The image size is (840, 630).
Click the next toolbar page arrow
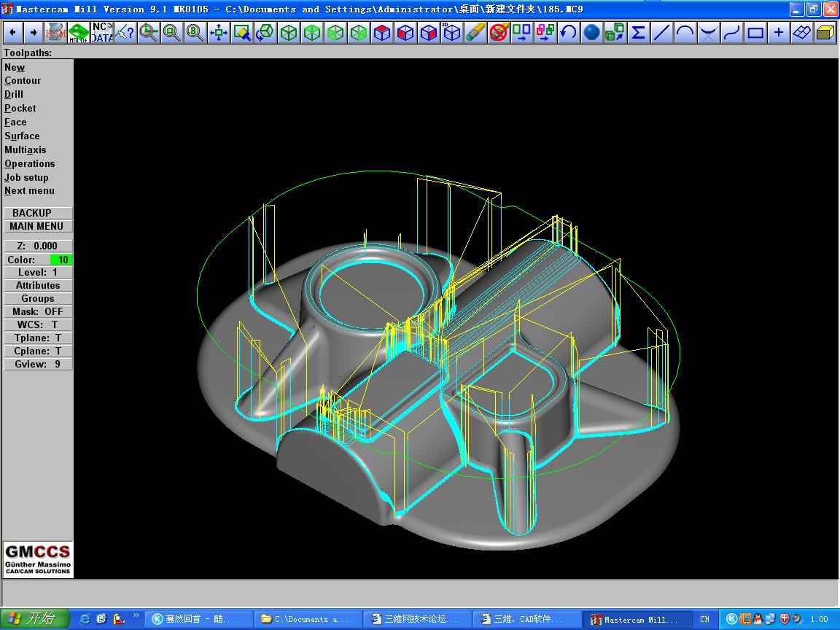pyautogui.click(x=34, y=34)
